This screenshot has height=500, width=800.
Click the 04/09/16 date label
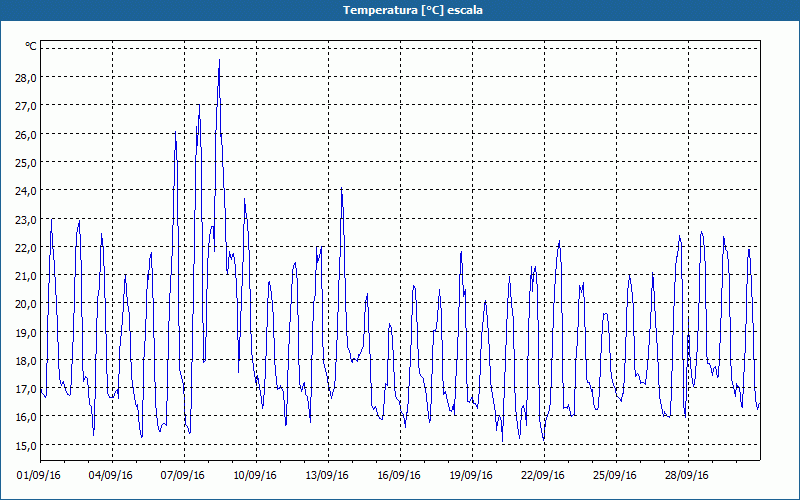click(x=111, y=475)
